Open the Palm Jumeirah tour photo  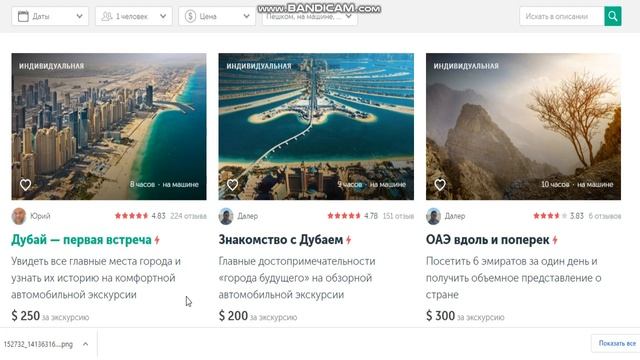(316, 127)
